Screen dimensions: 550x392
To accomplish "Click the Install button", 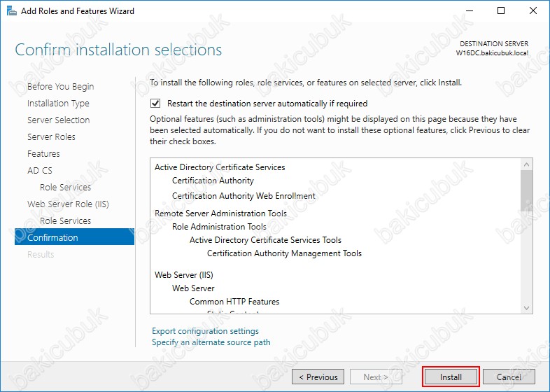I will pyautogui.click(x=451, y=377).
